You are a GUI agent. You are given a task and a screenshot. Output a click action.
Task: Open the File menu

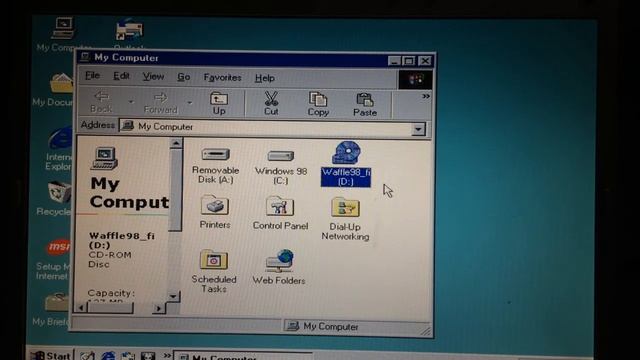pyautogui.click(x=92, y=76)
